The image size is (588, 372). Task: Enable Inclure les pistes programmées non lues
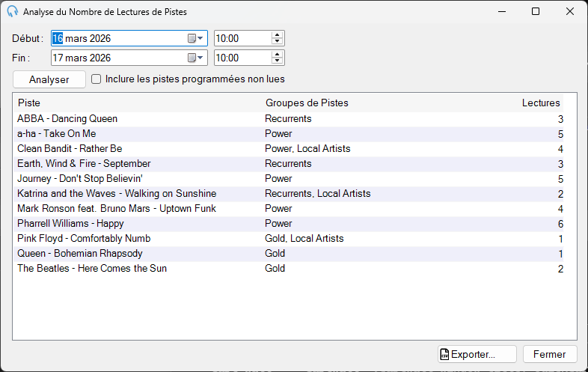(97, 79)
